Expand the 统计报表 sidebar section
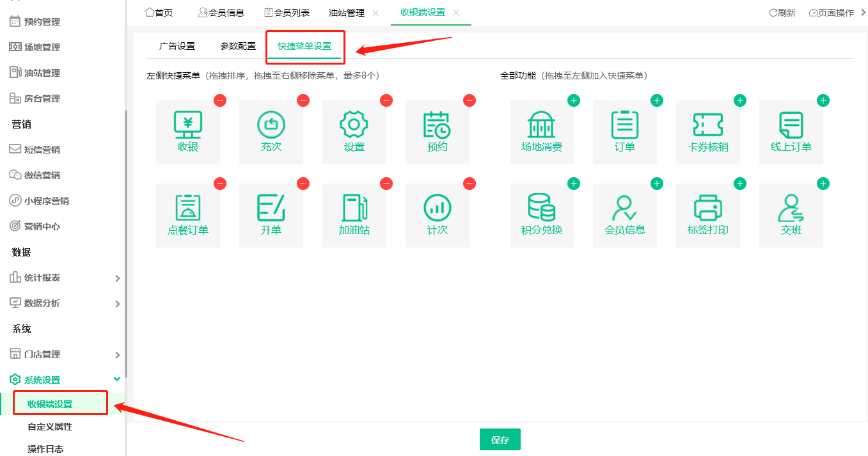The image size is (868, 456). coord(62,278)
